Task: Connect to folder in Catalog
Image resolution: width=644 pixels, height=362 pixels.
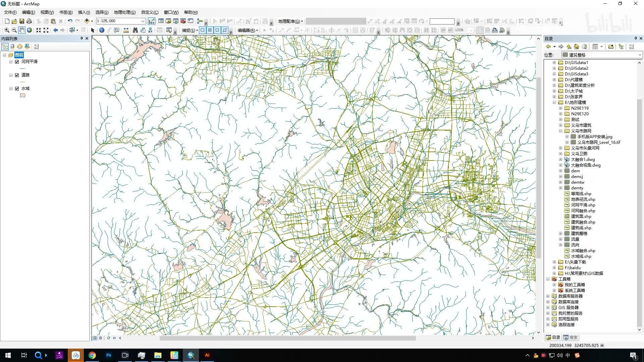Action: [x=611, y=47]
